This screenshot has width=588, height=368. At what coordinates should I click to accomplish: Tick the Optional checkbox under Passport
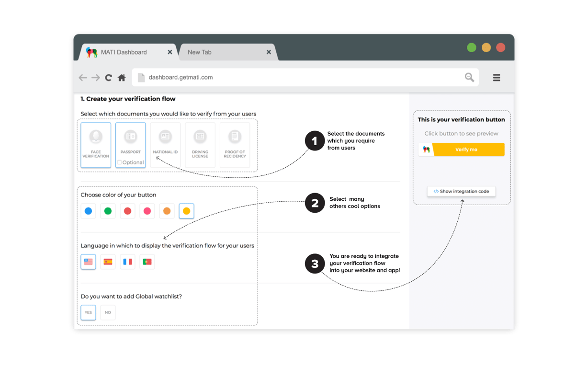pos(120,162)
